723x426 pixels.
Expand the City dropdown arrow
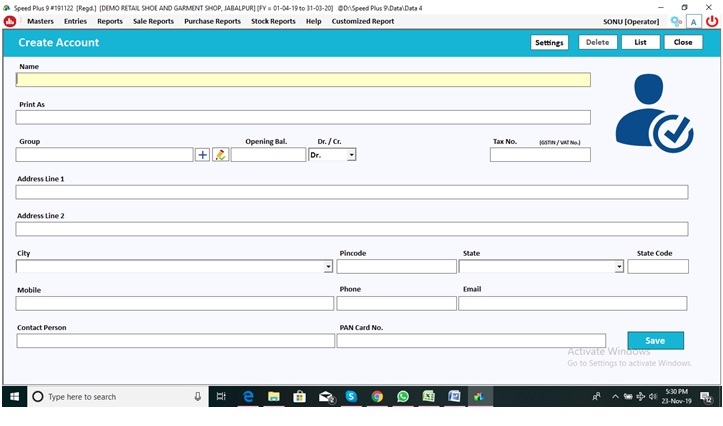coord(328,266)
